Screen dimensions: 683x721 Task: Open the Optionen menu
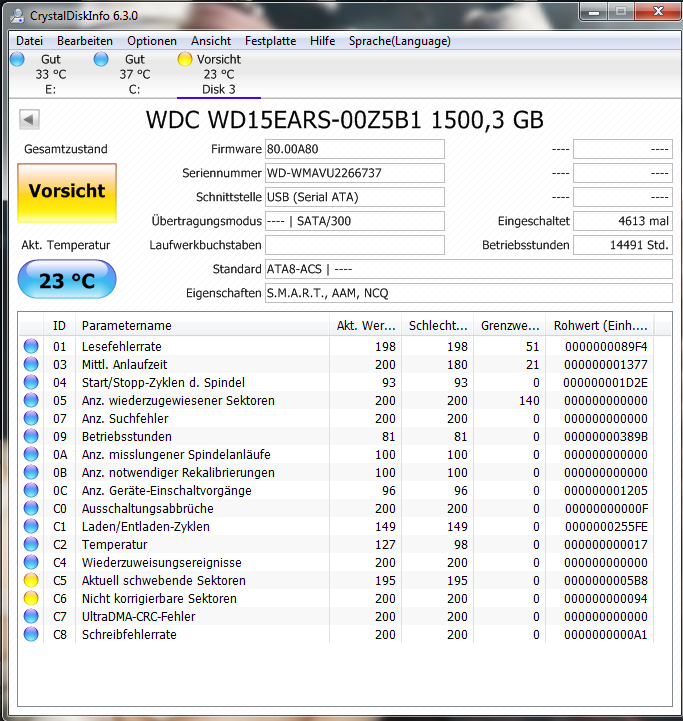pyautogui.click(x=152, y=41)
